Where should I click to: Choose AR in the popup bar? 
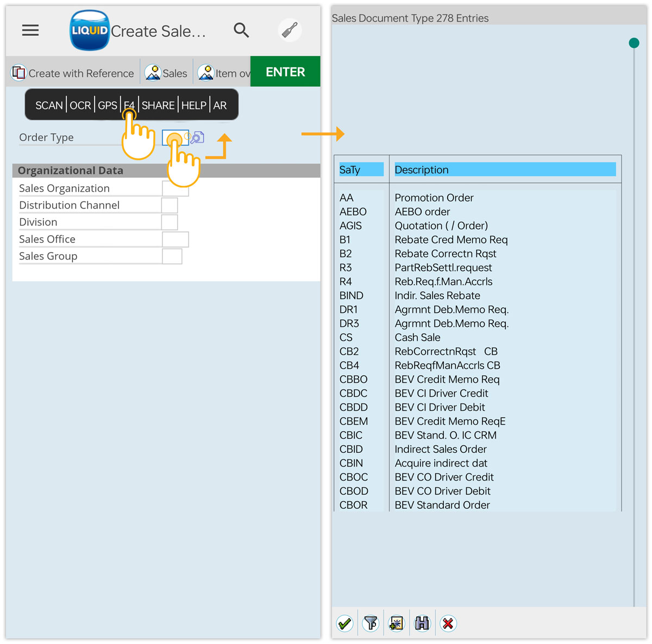(x=220, y=105)
